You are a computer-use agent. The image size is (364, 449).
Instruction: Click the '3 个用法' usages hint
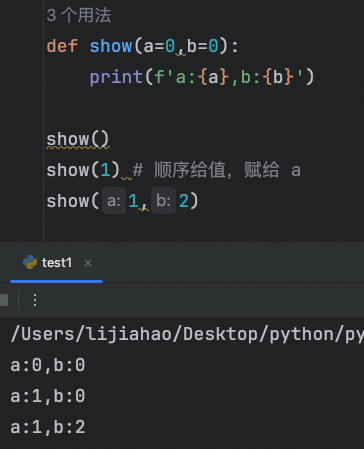click(79, 15)
